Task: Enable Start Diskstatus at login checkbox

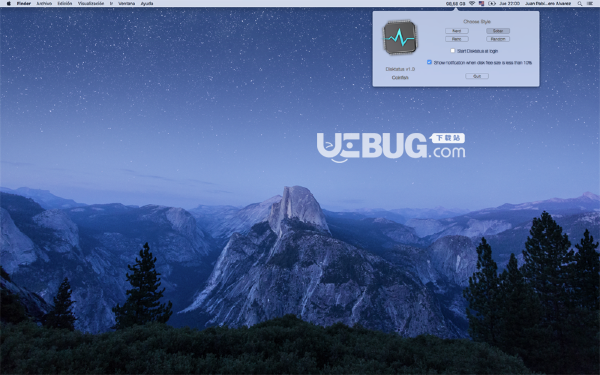Action: click(x=453, y=51)
